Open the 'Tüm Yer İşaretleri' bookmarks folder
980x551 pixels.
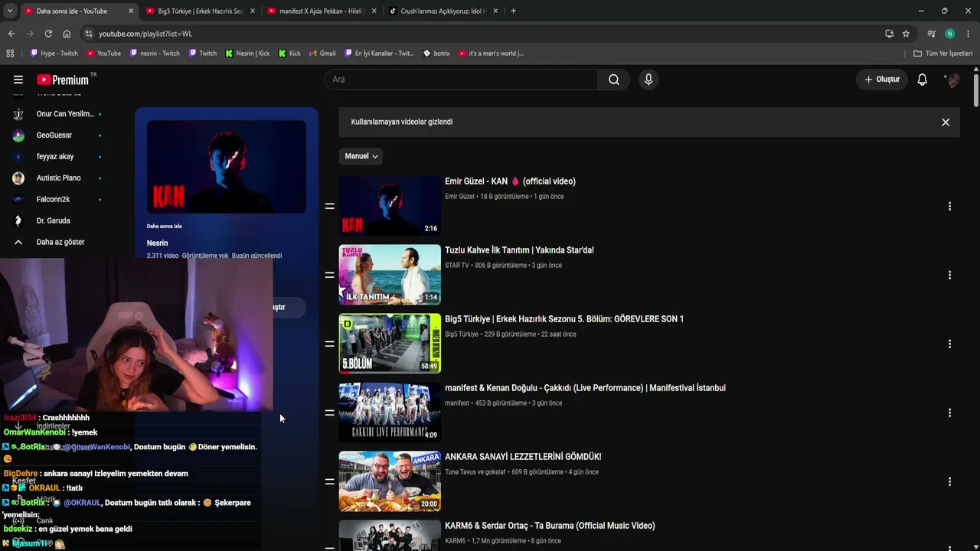pos(942,54)
